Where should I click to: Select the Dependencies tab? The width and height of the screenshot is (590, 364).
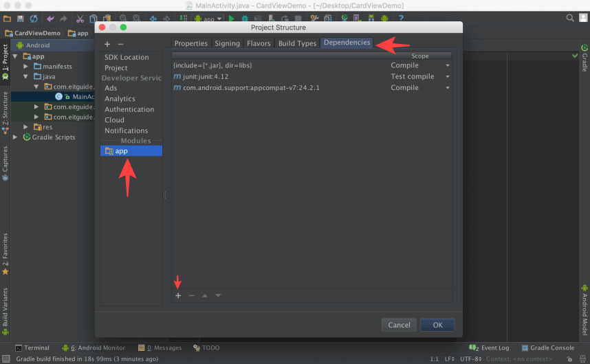(x=347, y=43)
